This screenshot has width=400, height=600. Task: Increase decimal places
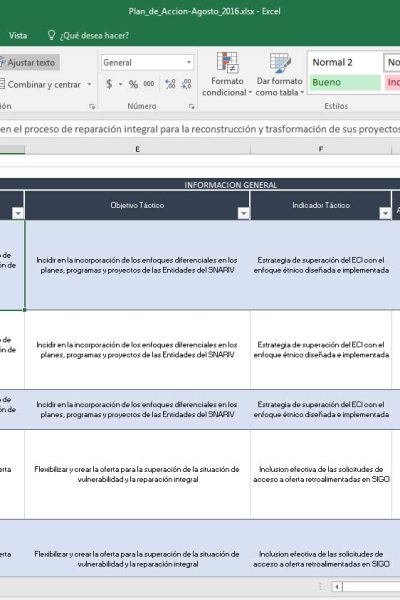170,84
